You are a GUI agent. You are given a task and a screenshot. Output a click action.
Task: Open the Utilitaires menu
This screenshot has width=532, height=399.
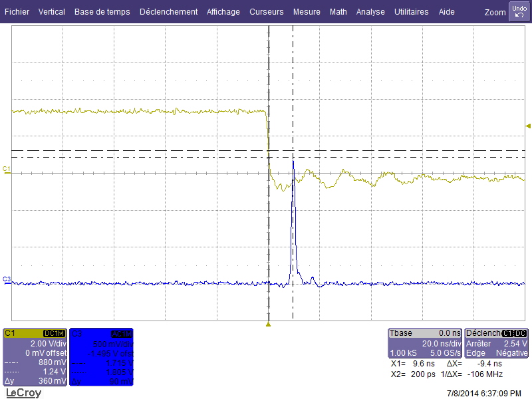(x=411, y=12)
